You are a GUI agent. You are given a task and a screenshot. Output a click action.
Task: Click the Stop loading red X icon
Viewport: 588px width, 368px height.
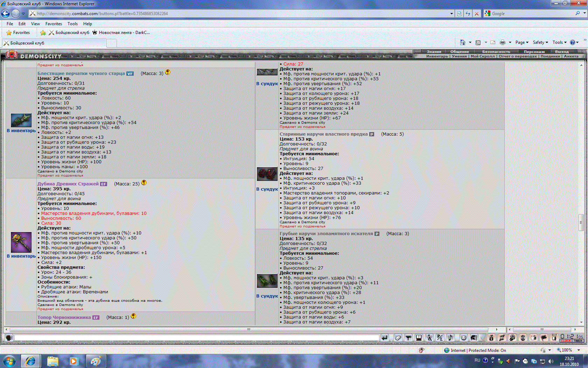[x=476, y=14]
